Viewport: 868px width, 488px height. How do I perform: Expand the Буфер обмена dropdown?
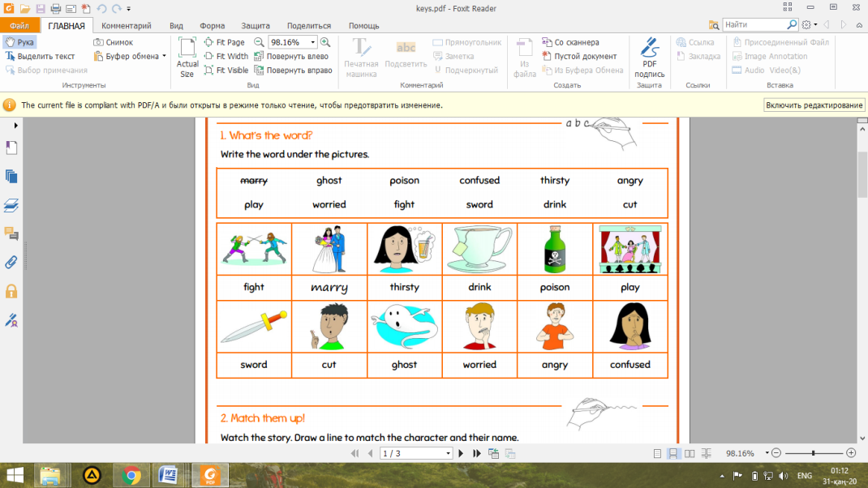tap(164, 57)
